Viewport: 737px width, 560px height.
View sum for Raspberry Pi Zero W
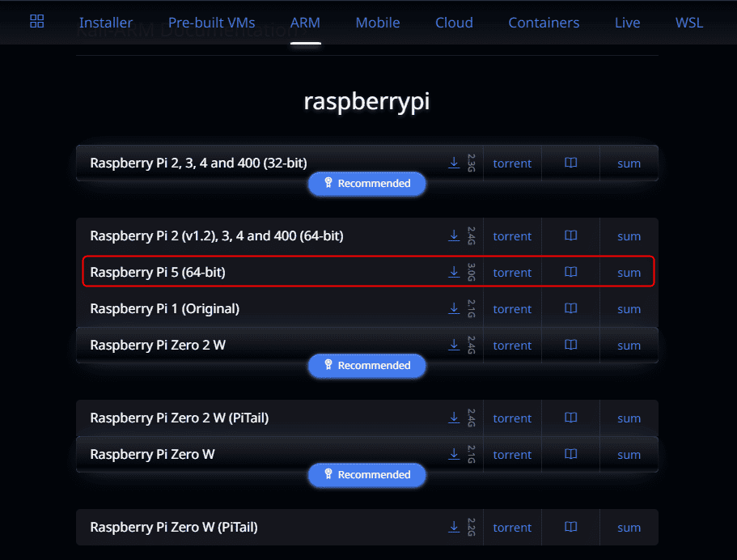tap(629, 455)
